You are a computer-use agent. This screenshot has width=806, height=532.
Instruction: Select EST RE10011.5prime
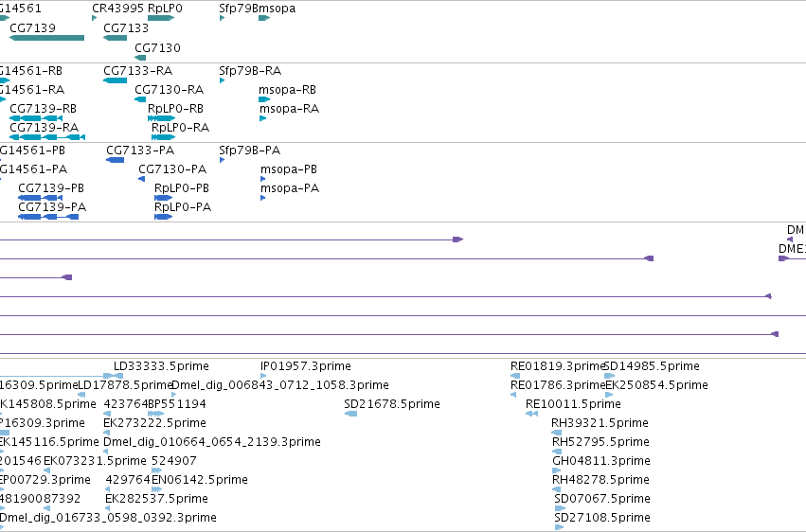pos(532,414)
